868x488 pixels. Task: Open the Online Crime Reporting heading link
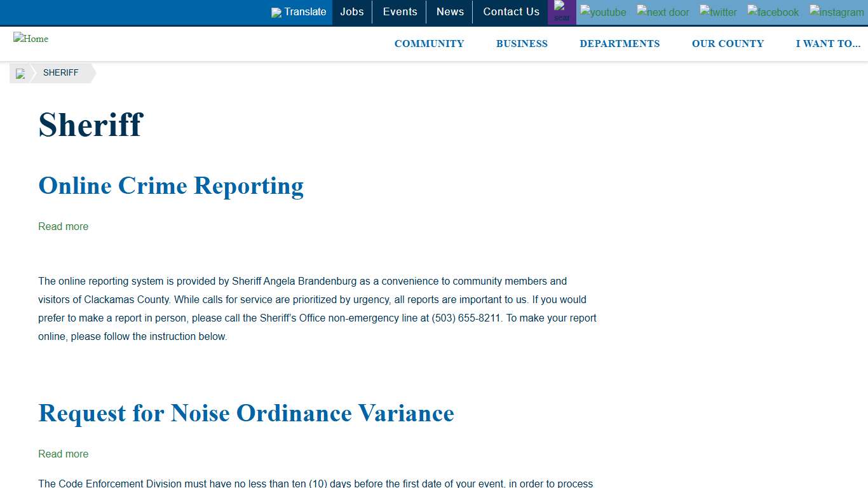point(171,186)
